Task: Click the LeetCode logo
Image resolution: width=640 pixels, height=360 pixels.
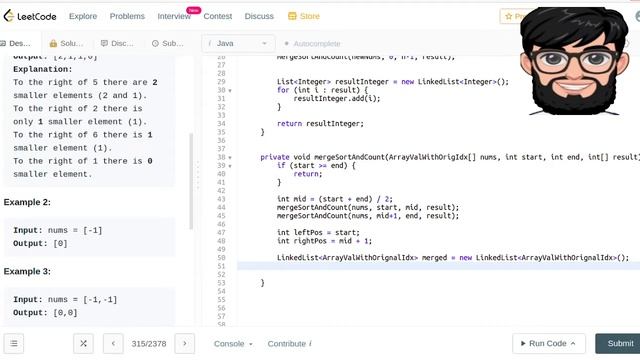Action: (x=30, y=16)
